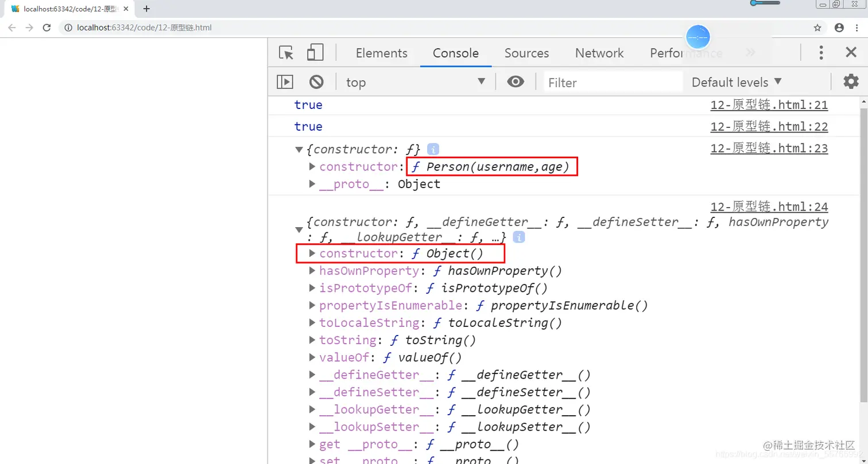Open the Sources tab
The height and width of the screenshot is (464, 868).
click(526, 53)
